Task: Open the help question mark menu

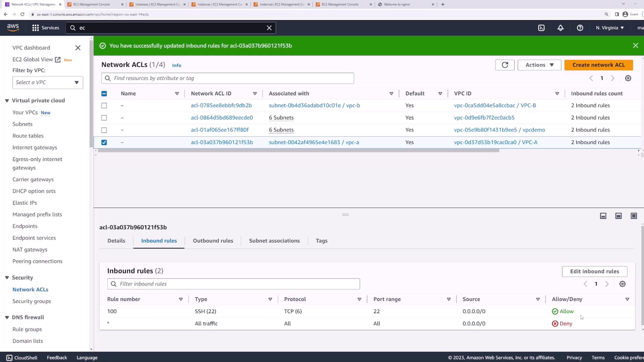Action: [x=580, y=28]
